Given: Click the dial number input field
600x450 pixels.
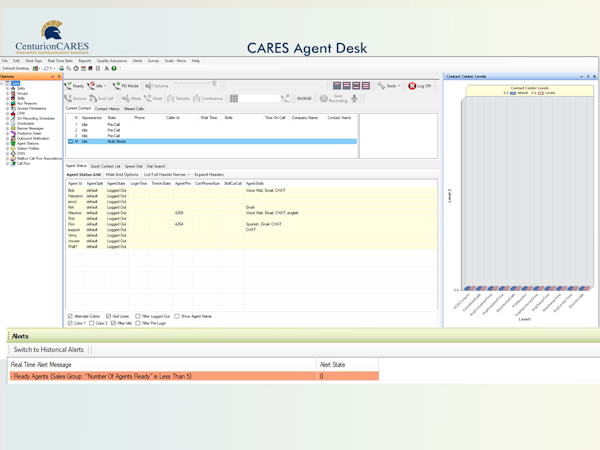Looking at the screenshot, I should [259, 98].
